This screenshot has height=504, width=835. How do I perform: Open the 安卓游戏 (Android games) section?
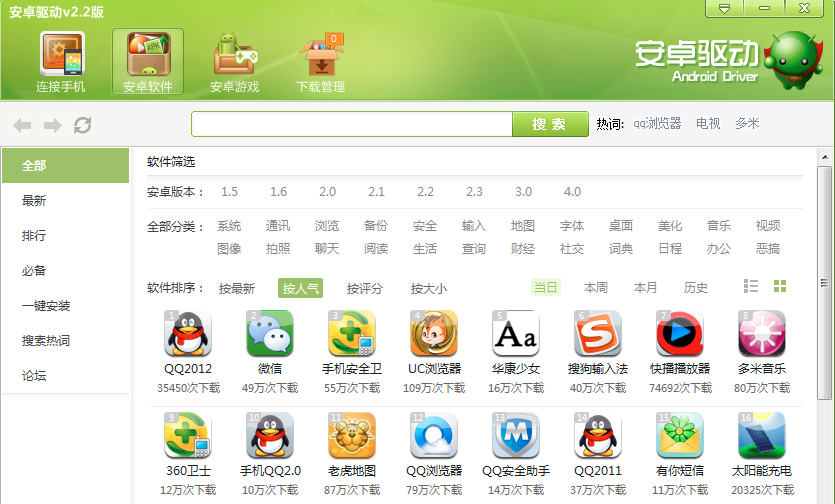[x=234, y=62]
